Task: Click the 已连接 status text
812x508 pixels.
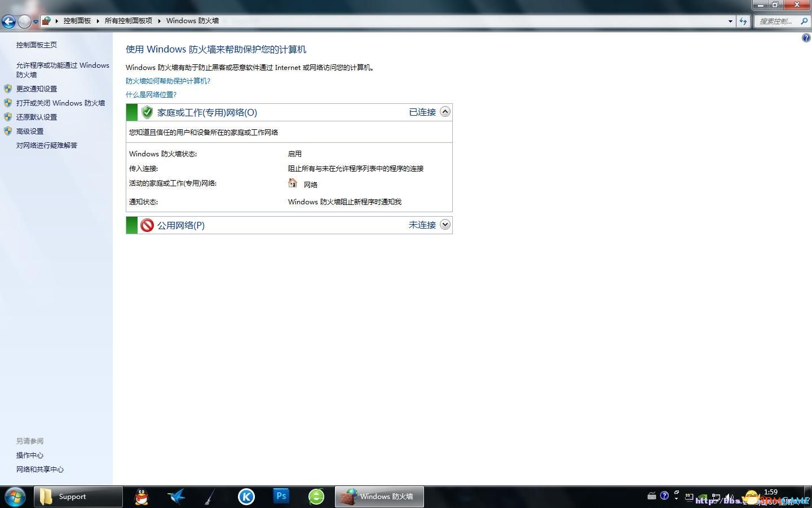Action: pyautogui.click(x=422, y=112)
